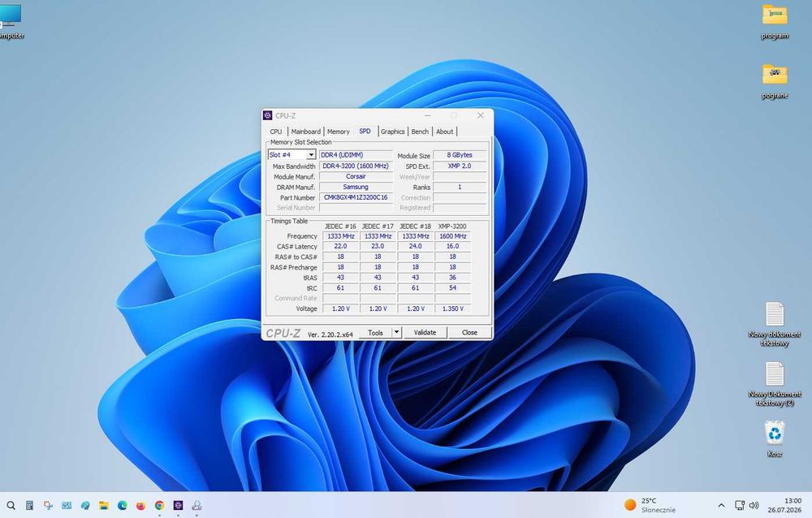Click the version text Ver. 2.20.2.x64
812x518 pixels.
coord(330,335)
